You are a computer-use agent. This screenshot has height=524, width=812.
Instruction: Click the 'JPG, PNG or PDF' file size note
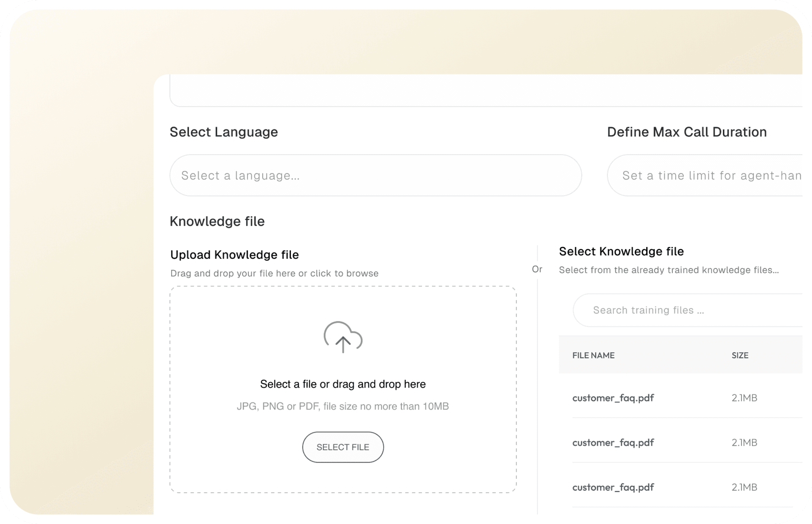(343, 406)
